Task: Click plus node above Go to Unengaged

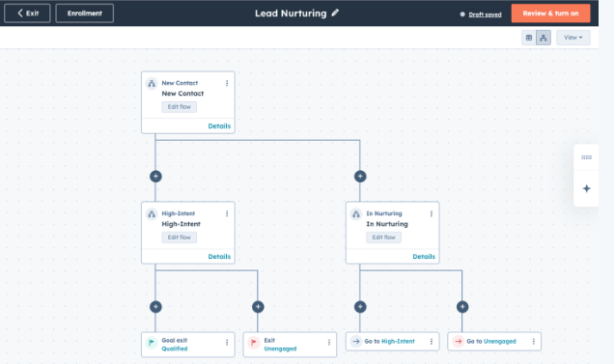Action: 462,307
